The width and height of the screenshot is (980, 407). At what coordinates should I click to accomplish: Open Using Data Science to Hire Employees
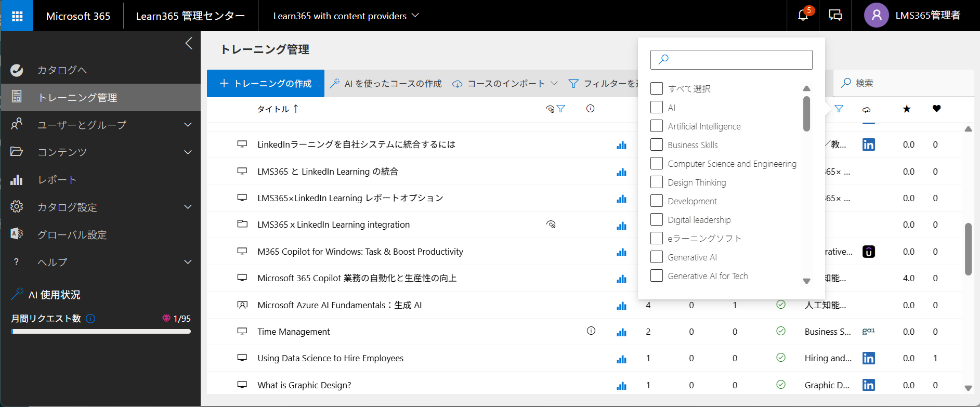point(331,358)
